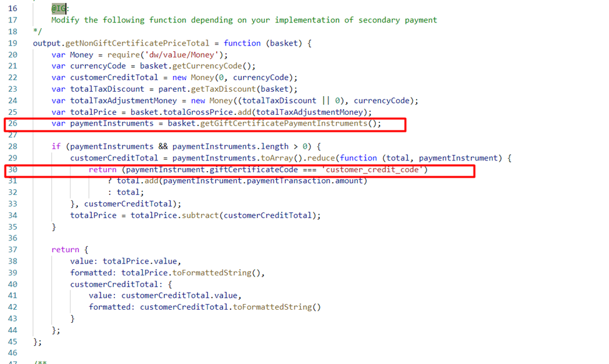The image size is (609, 364).
Task: Click the 'customer_credit_code' string literal
Action: tap(372, 170)
